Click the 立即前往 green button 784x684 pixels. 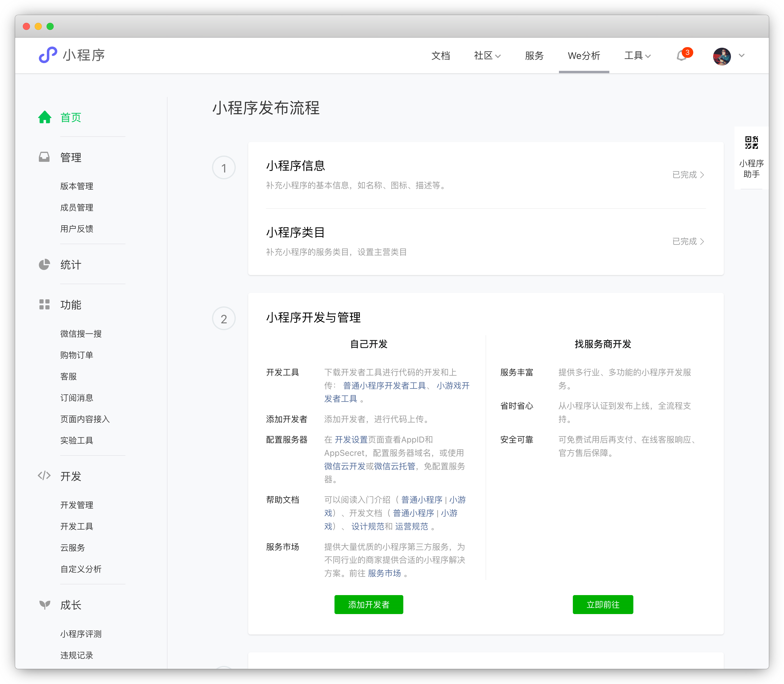[603, 605]
